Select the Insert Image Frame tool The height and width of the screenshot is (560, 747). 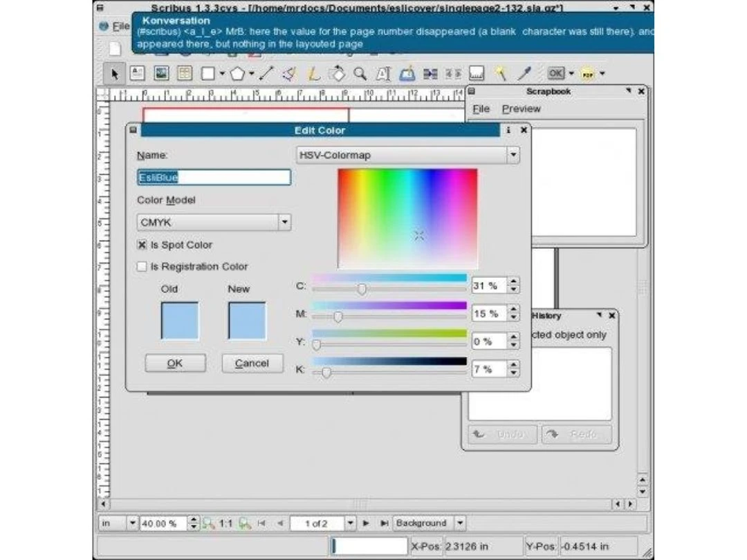[160, 73]
